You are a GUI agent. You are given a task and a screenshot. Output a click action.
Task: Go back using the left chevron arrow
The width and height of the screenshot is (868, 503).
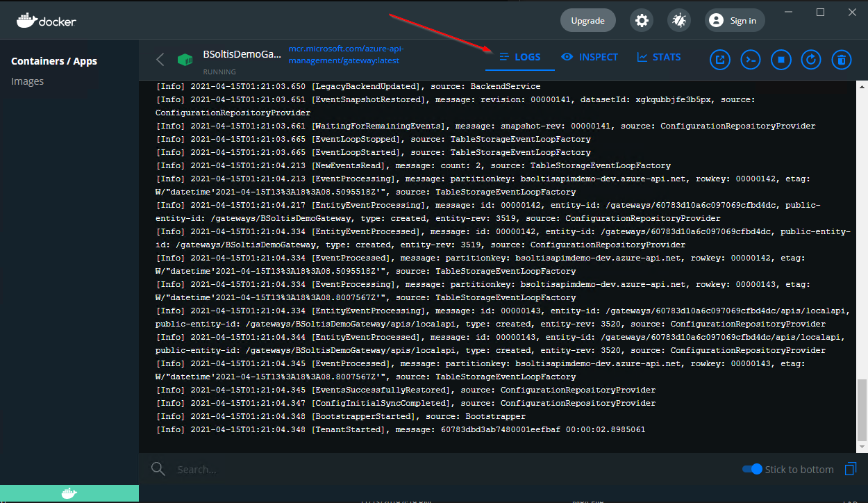coord(159,59)
